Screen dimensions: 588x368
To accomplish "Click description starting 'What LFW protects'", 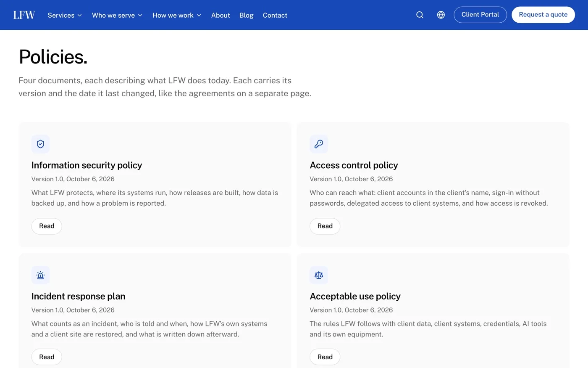I will coord(155,198).
